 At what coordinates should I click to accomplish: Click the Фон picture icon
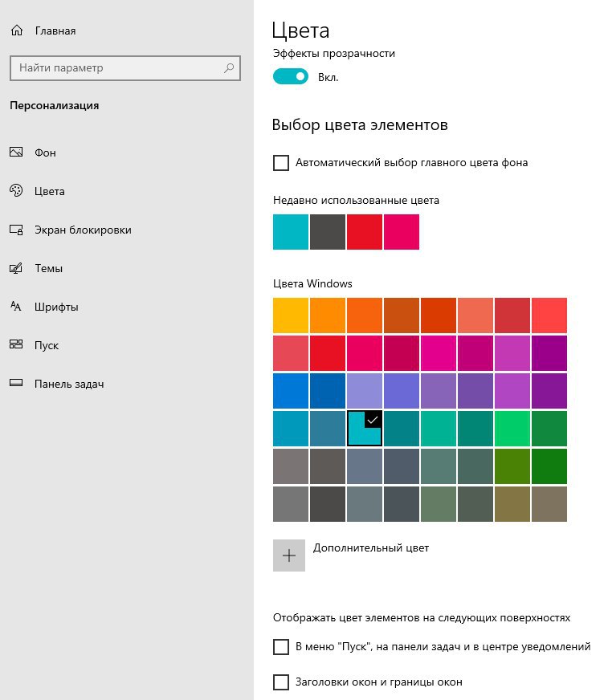click(16, 153)
